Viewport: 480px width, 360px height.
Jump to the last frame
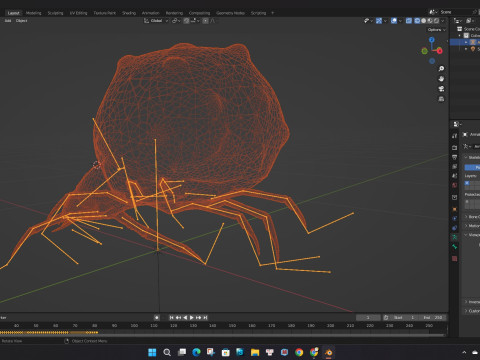point(205,318)
